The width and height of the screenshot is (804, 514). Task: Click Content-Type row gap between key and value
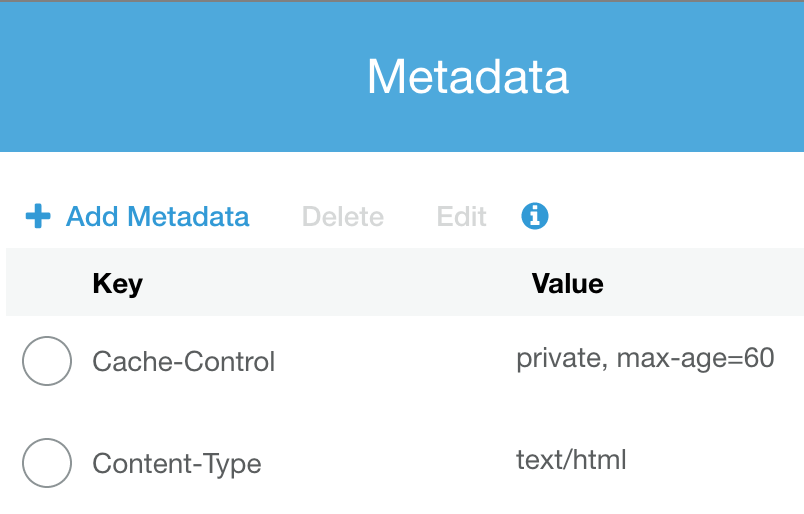tap(390, 464)
